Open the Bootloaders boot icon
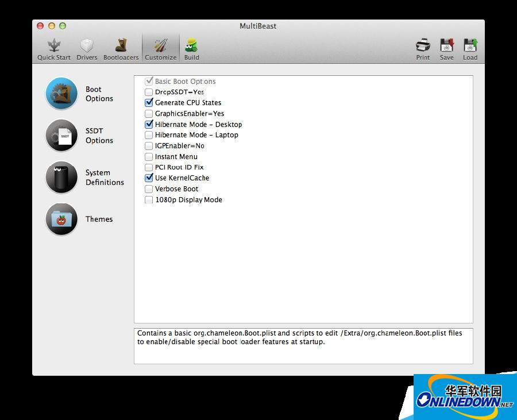This screenshot has height=420, width=517. (121, 46)
